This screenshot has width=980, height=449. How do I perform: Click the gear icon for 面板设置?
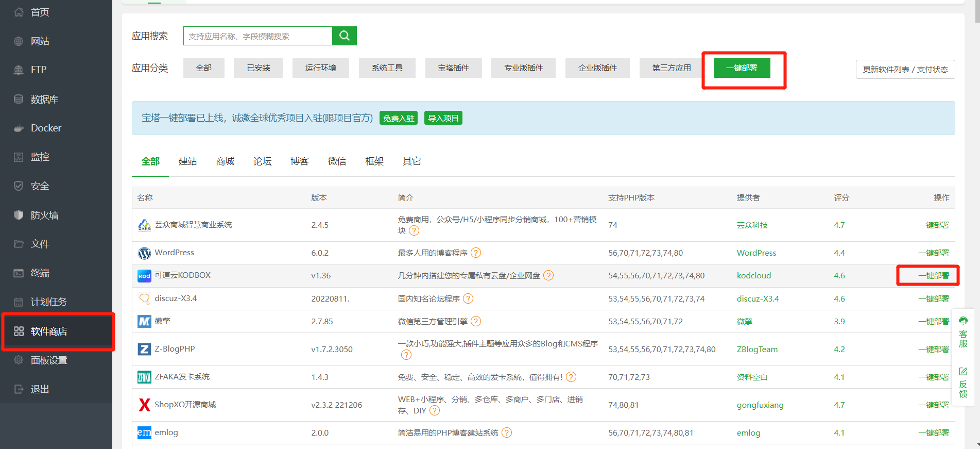19,360
